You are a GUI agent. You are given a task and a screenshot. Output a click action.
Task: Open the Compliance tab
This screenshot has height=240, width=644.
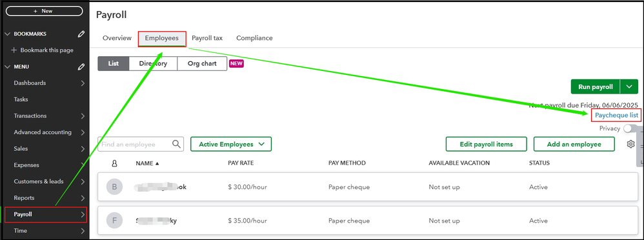click(x=254, y=38)
